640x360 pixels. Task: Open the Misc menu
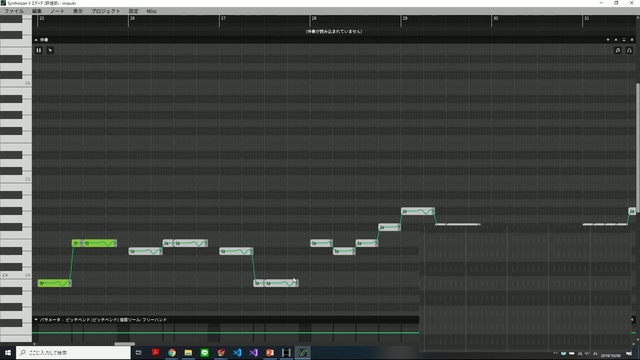pyautogui.click(x=151, y=11)
